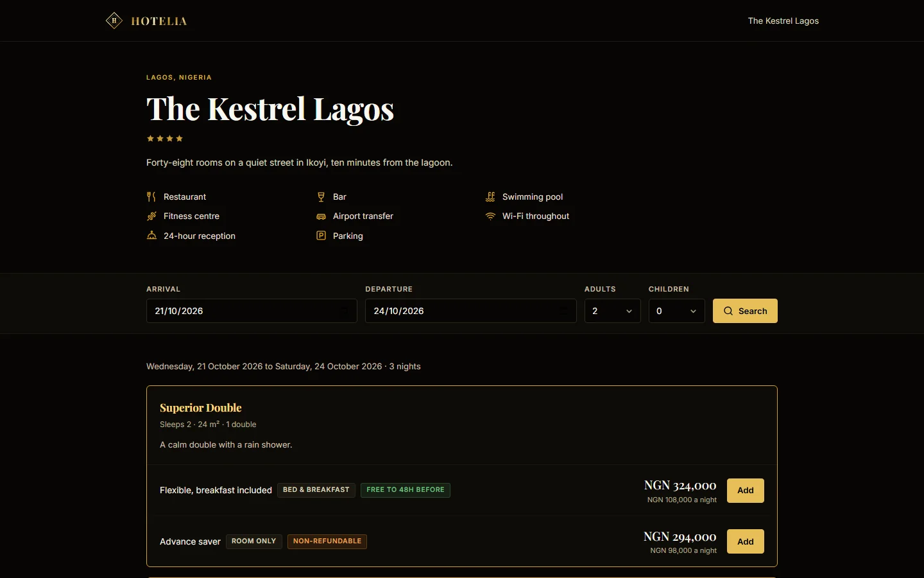This screenshot has height=578, width=924.
Task: Click the 24-hour reception bell icon
Action: [151, 236]
